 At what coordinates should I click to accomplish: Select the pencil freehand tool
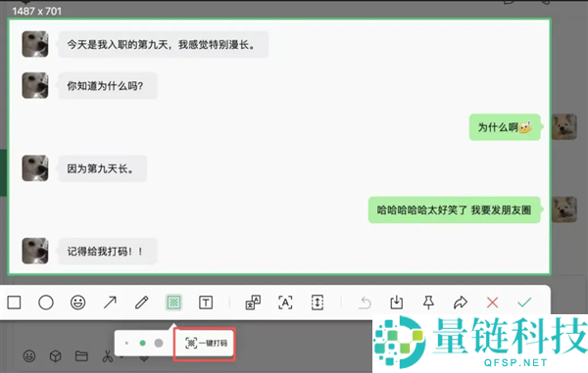[x=142, y=303]
